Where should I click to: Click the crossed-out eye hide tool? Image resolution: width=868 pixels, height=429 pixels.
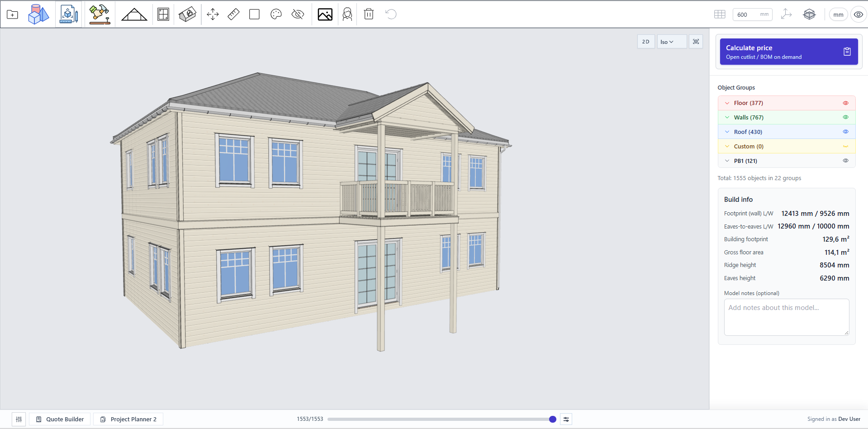pos(298,14)
